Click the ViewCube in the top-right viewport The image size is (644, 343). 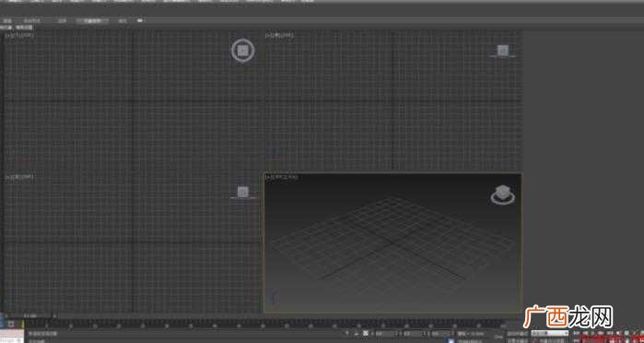pyautogui.click(x=503, y=51)
